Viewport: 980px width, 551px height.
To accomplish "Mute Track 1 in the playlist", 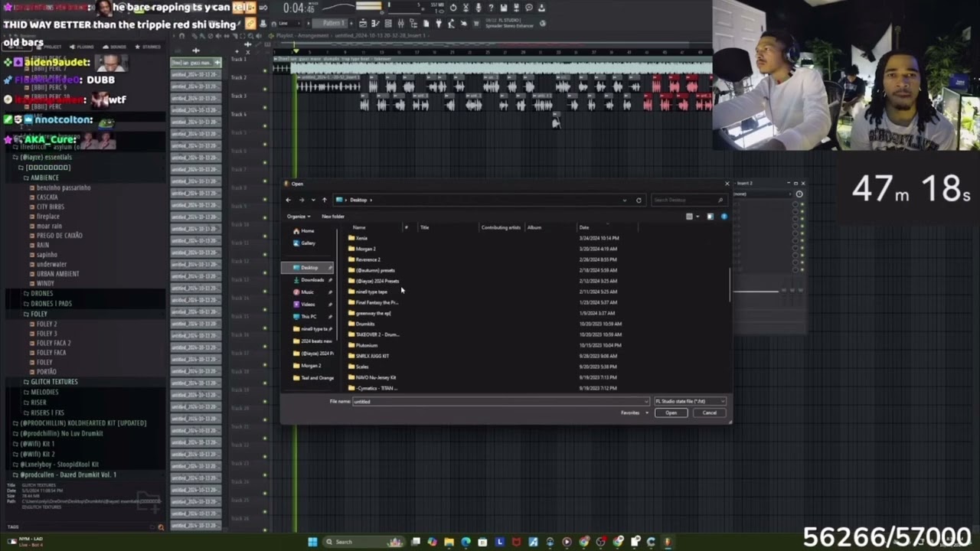I will point(265,70).
